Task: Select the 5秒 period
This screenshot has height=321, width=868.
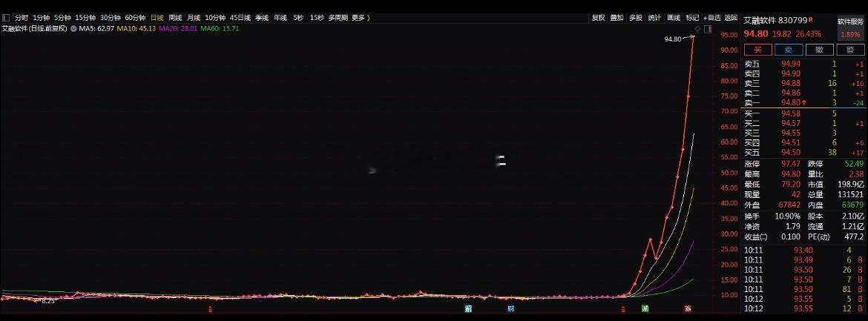Action: coord(298,18)
